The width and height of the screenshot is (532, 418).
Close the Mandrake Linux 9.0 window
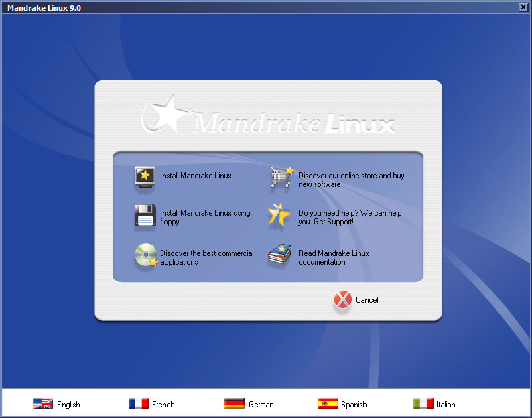(523, 7)
